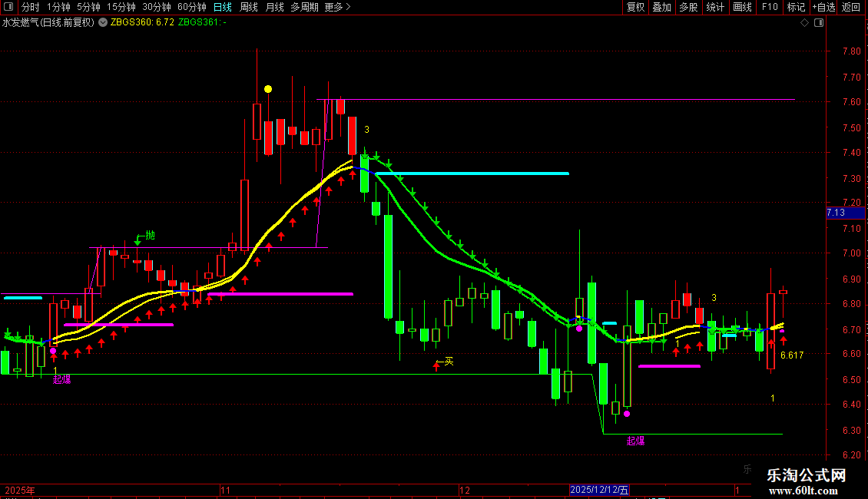The image size is (868, 499).
Task: Click the 6.617 yellow price label
Action: 792,355
